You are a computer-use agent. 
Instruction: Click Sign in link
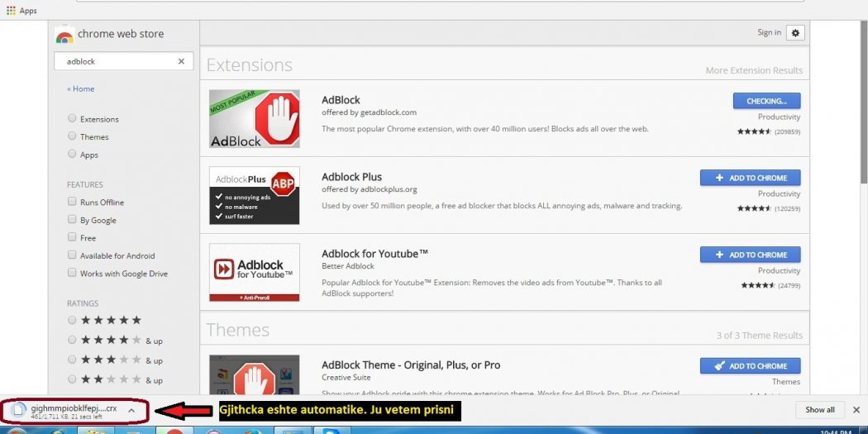(x=769, y=32)
